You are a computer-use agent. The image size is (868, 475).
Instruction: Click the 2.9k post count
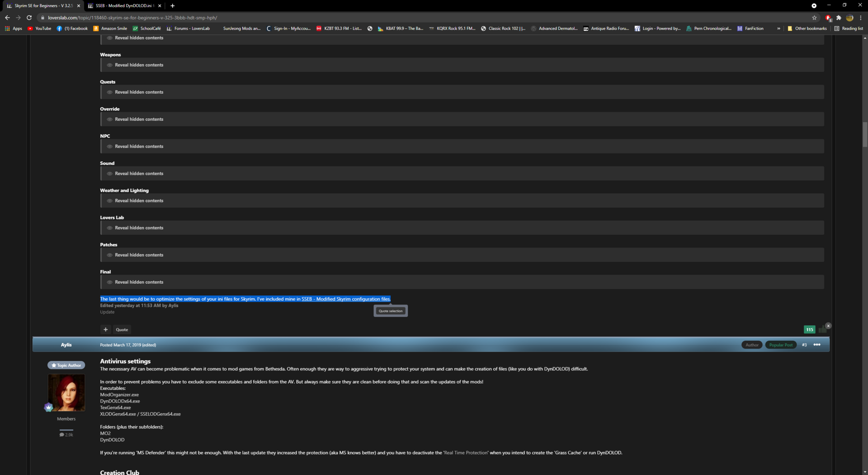click(x=66, y=435)
